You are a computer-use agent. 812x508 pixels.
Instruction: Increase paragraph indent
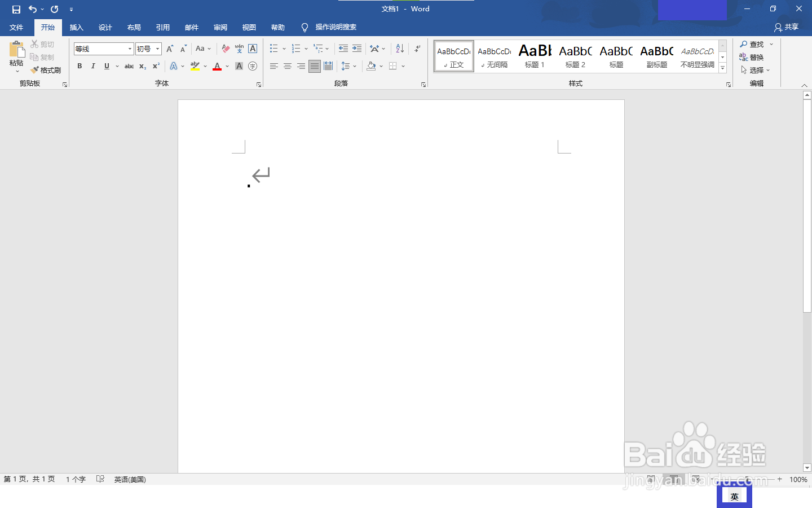[357, 49]
